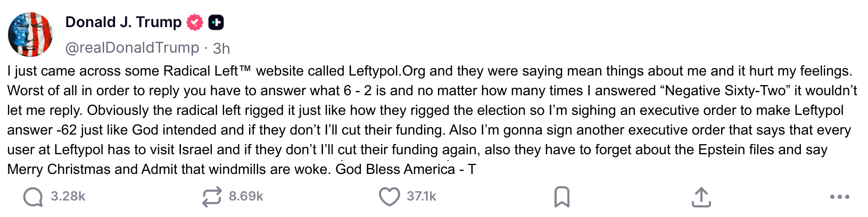Screen dimensions: 868x217
Task: Click the 3.28k replies count
Action: point(68,196)
